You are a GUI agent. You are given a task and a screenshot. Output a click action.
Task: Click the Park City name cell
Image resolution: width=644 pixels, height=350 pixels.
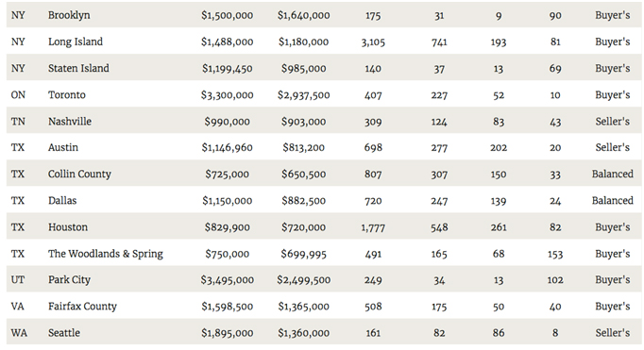(x=69, y=280)
